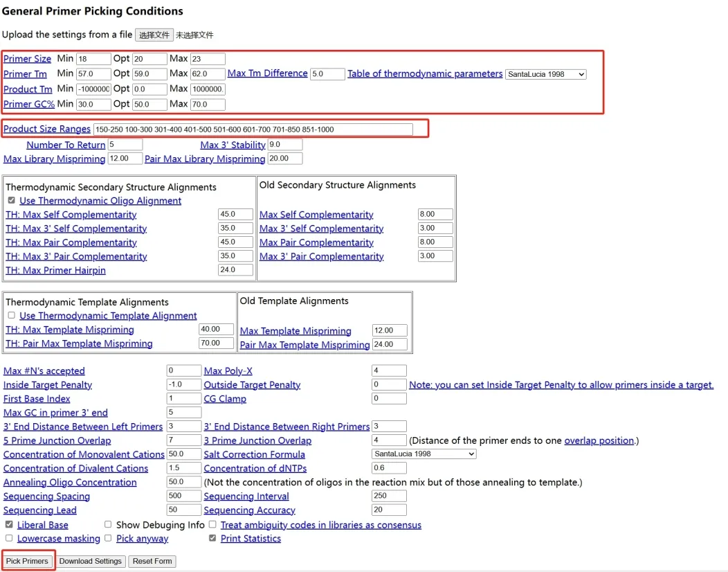Open Max Library Mispriming link
The height and width of the screenshot is (572, 728).
coord(54,159)
